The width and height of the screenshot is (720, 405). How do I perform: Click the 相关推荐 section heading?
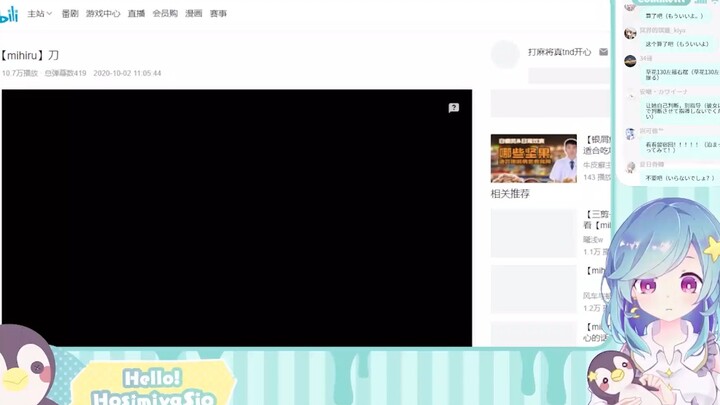[510, 194]
